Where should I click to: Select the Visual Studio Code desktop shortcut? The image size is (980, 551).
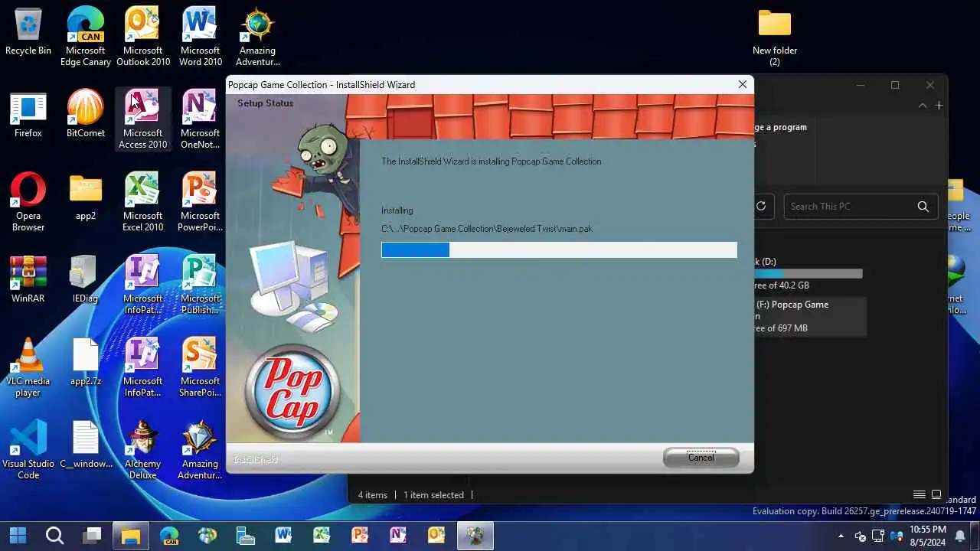tap(28, 450)
